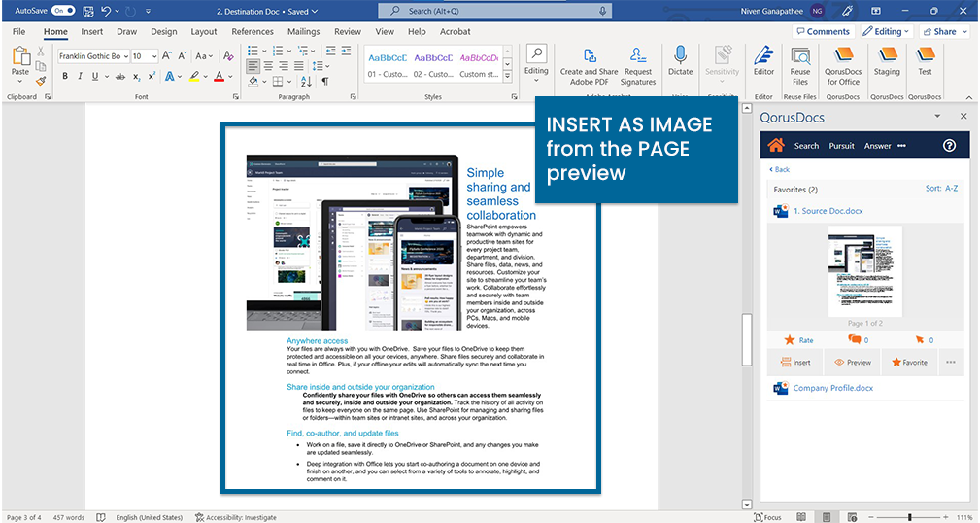Launch QorusDocs for Office ribbon icon
The image size is (980, 523).
click(843, 55)
